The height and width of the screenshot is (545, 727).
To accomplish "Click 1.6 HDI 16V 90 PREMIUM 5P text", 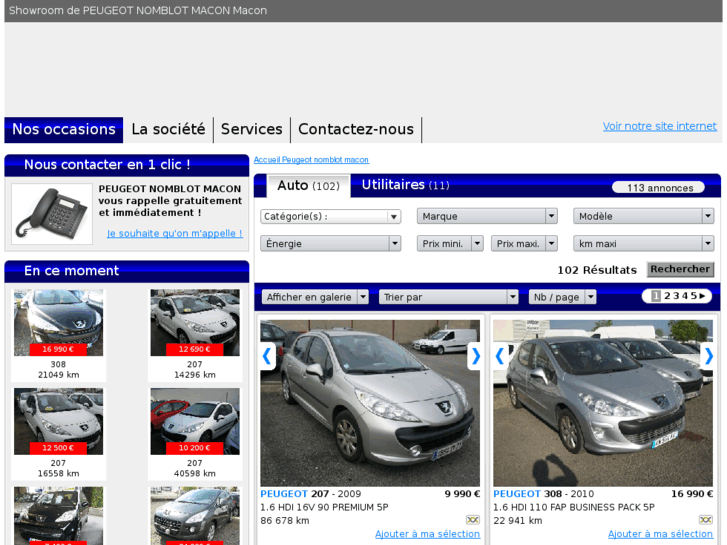I will 324,507.
